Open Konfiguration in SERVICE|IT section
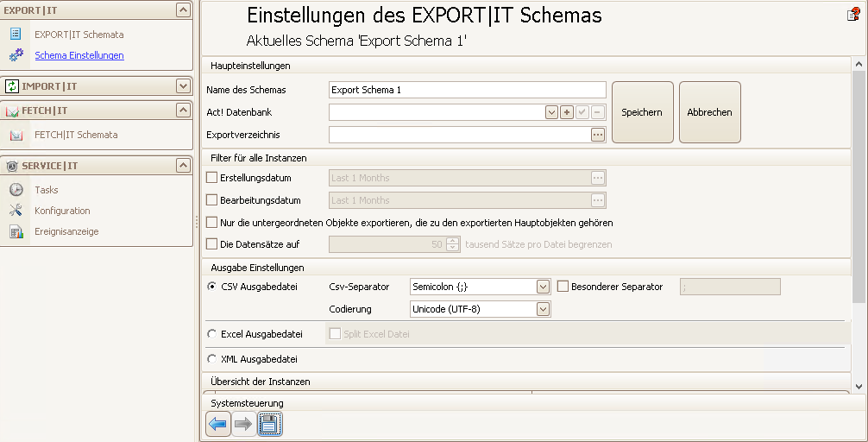Screen dimensions: 868x442 [x=62, y=211]
